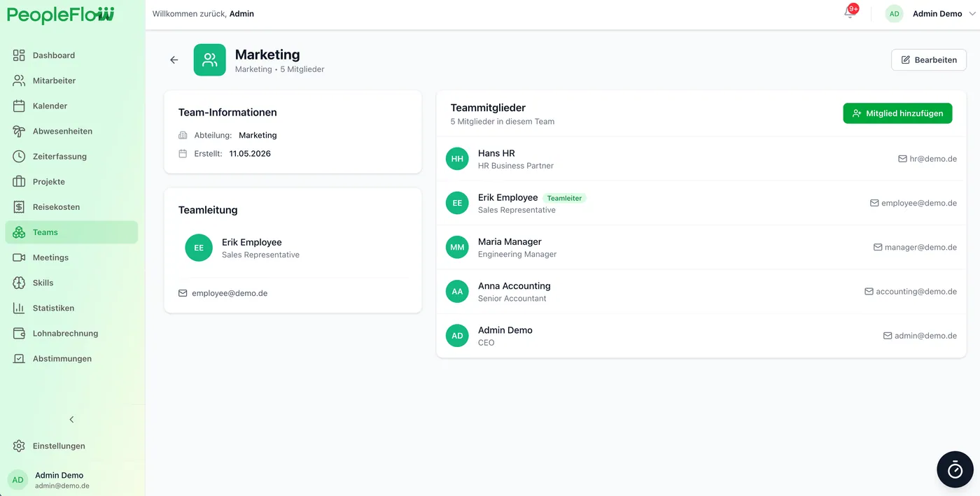Go to Mitarbeiter page
980x496 pixels.
coord(71,80)
